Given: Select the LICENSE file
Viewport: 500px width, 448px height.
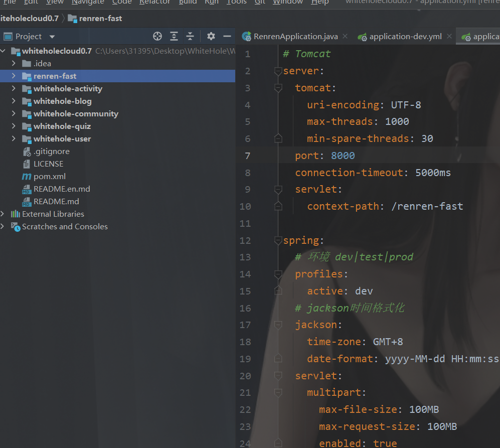Looking at the screenshot, I should click(x=48, y=164).
